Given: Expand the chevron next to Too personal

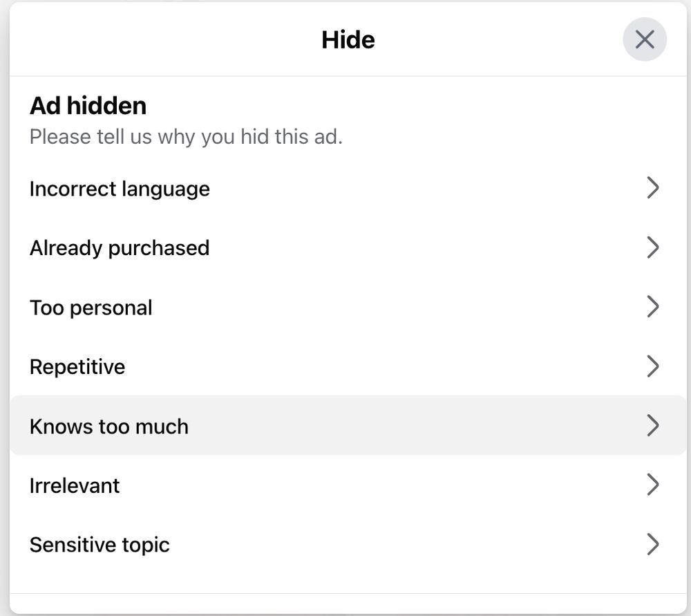Looking at the screenshot, I should click(653, 306).
